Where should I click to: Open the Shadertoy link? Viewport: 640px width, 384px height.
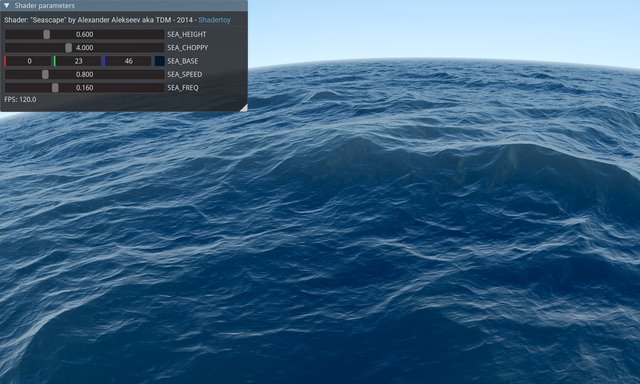(214, 20)
